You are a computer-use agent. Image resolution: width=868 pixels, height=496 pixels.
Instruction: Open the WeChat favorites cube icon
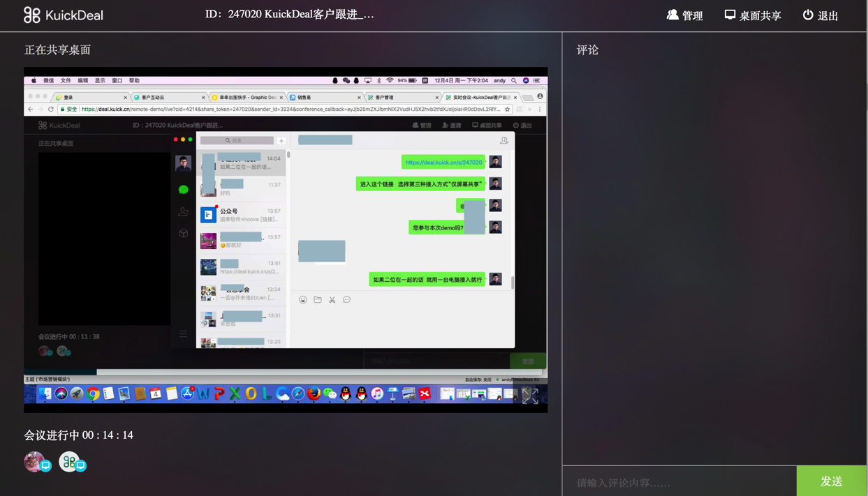pyautogui.click(x=183, y=233)
